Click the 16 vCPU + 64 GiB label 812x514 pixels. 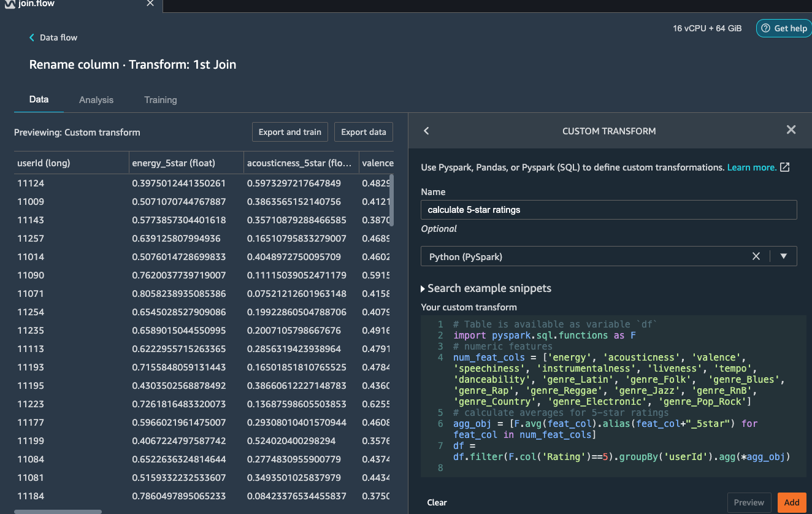pos(708,28)
